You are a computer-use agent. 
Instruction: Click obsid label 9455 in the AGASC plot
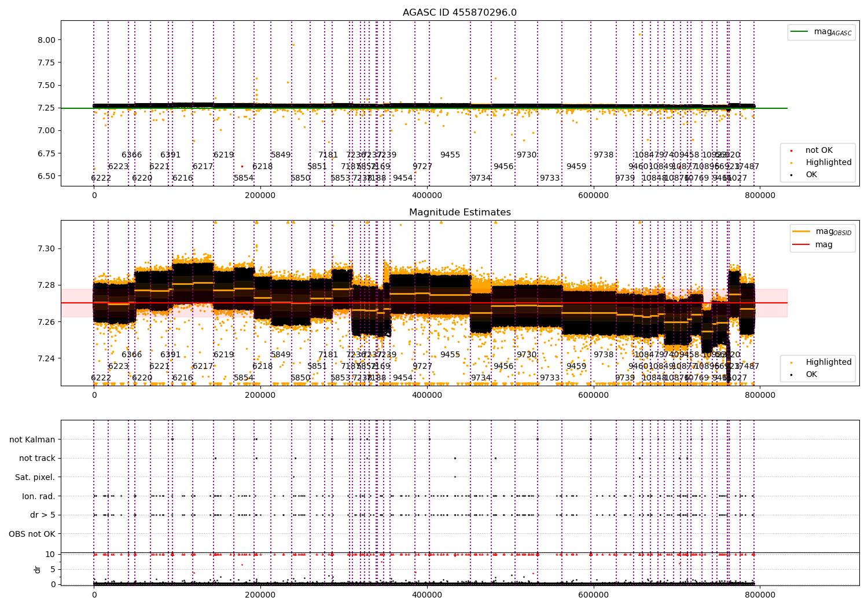tap(450, 155)
